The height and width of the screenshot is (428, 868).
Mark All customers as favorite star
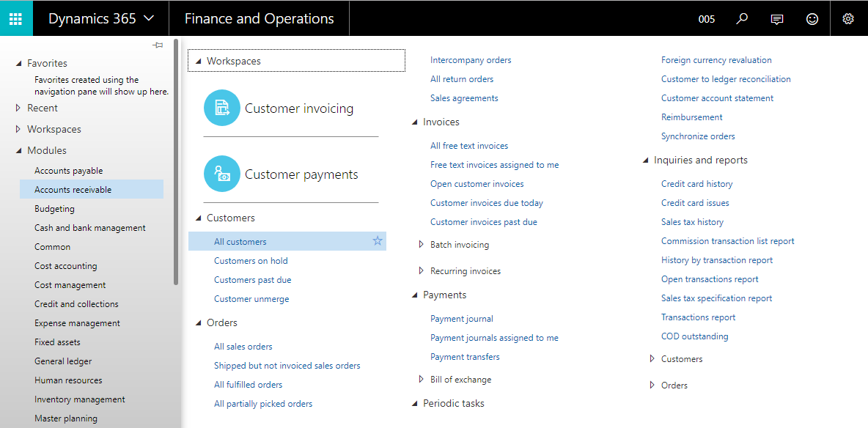378,241
